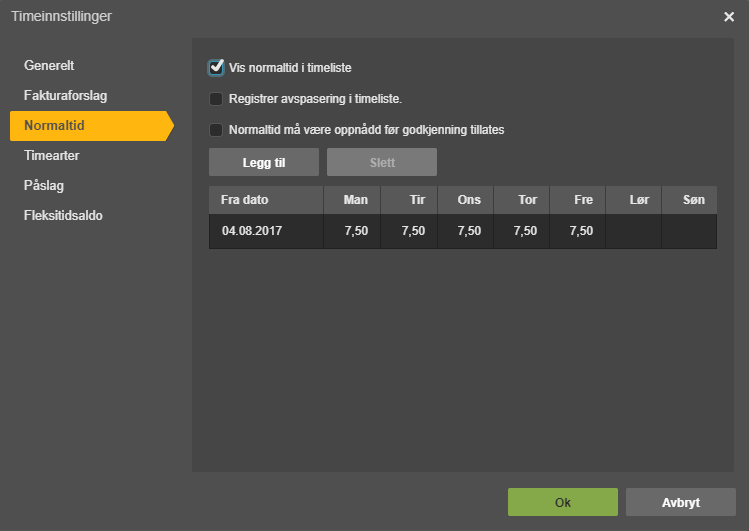This screenshot has height=531, width=749.
Task: Open the Generelt settings section
Action: (49, 65)
